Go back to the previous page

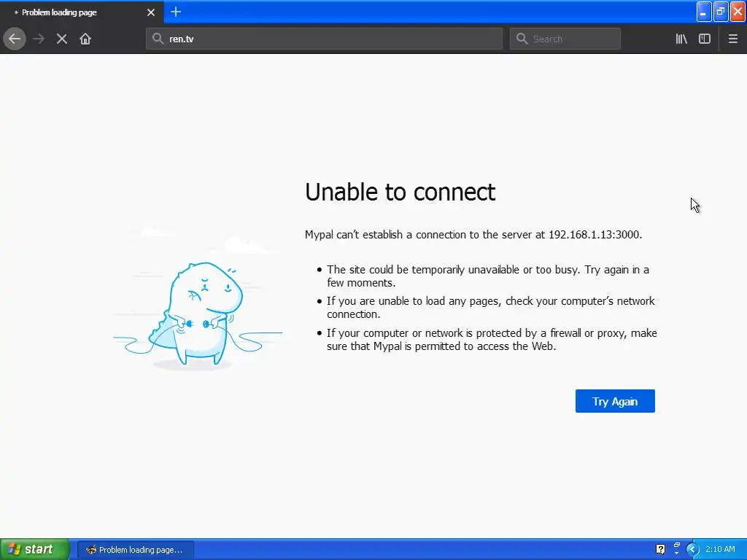tap(15, 39)
